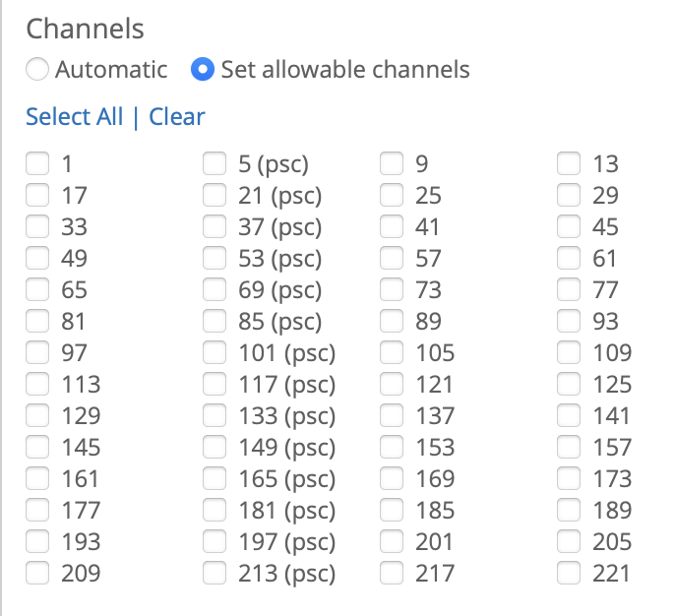
Task: Check the channel 5 (psc) box
Action: click(215, 164)
